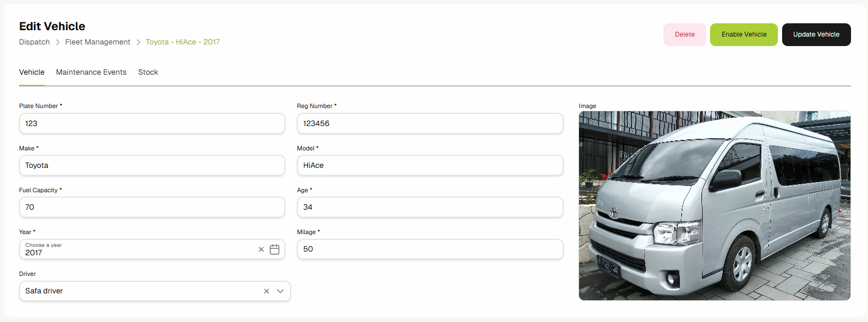Screen dimensions: 868x322
Task: Focus the Fuel Capacity input
Action: pyautogui.click(x=152, y=207)
